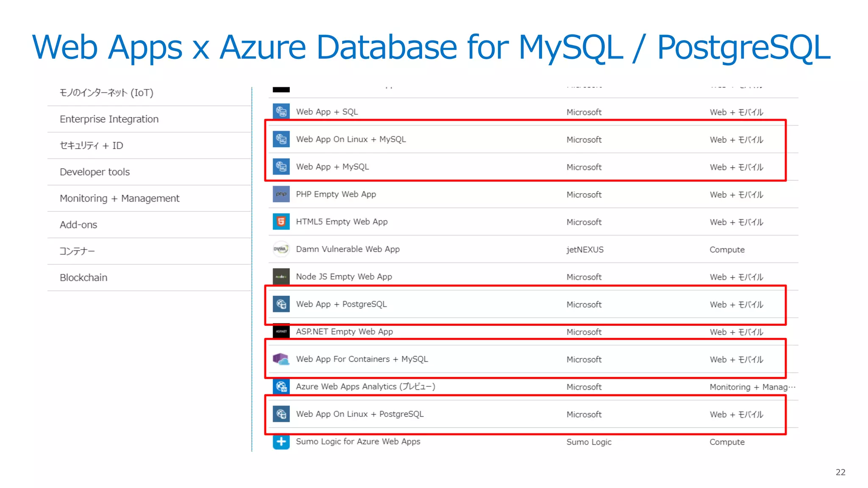Click Web + モバイル in HTML5 Empty Web App row
This screenshot has width=868, height=488.
pyautogui.click(x=737, y=222)
